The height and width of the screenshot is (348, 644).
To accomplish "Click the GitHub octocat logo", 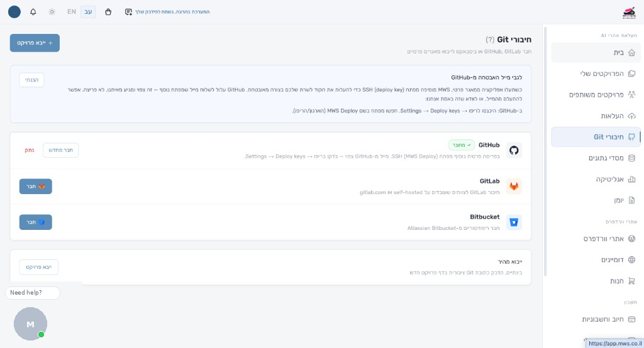I will [514, 150].
